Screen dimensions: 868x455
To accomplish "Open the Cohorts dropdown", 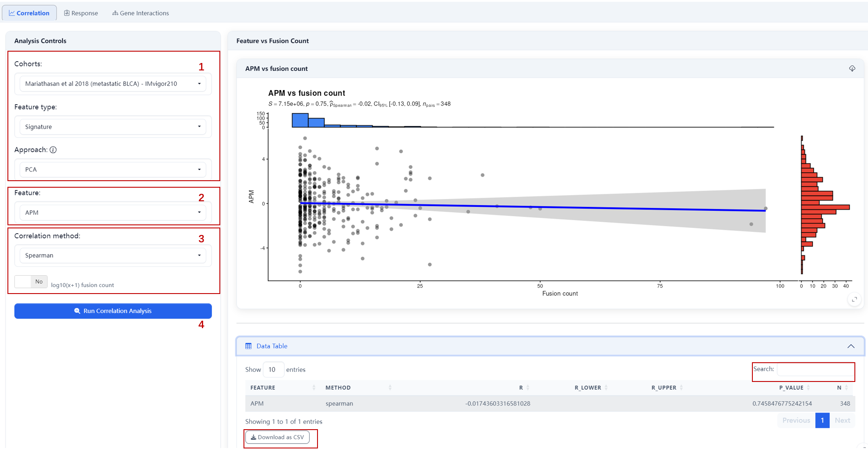I will click(113, 84).
